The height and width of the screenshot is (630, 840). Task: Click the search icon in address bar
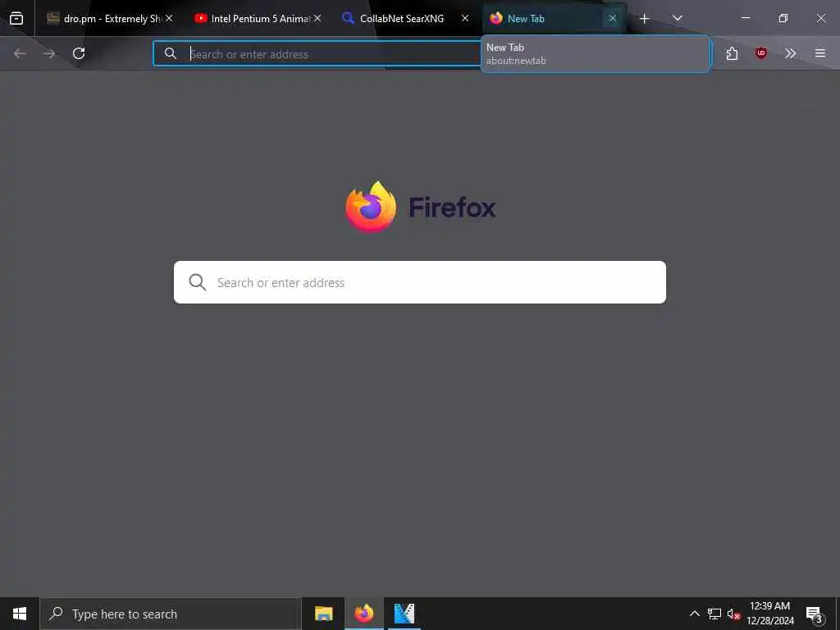[x=171, y=53]
